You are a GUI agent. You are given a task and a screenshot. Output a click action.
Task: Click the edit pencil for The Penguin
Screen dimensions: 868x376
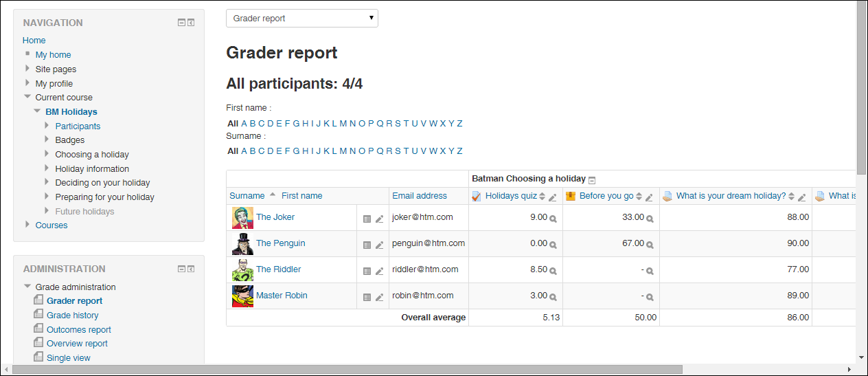pyautogui.click(x=379, y=245)
